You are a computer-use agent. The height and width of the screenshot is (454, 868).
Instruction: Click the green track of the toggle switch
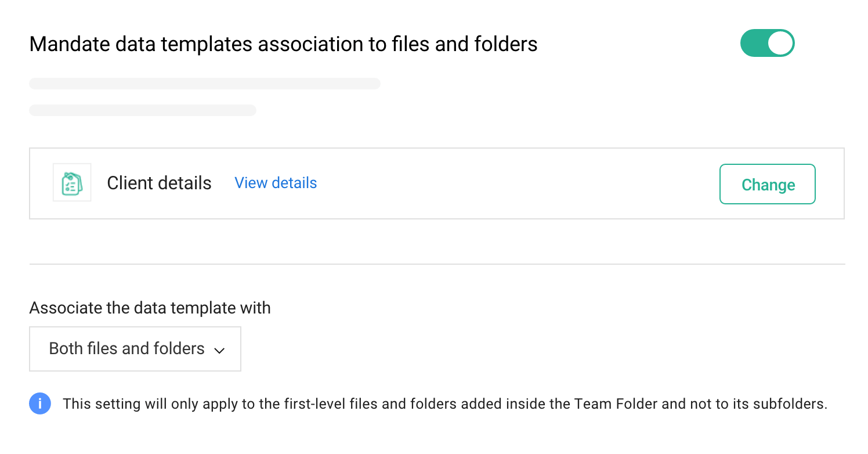pyautogui.click(x=753, y=44)
